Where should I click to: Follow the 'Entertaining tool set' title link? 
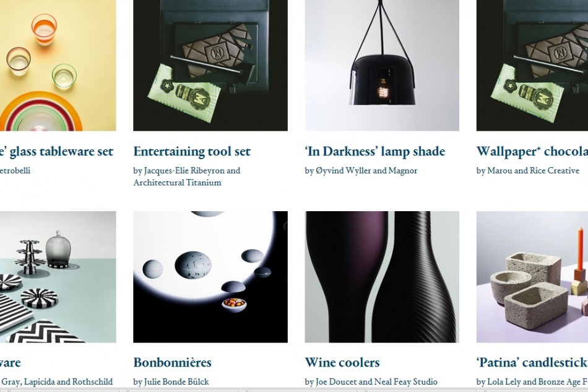[x=192, y=152]
